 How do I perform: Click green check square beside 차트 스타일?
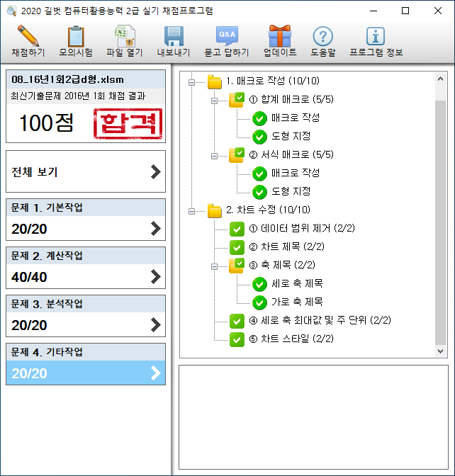click(x=237, y=340)
